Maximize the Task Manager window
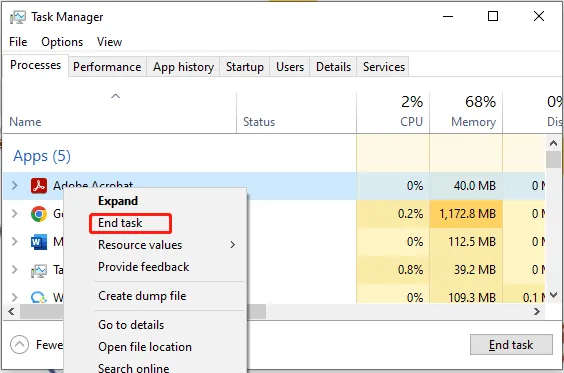Image resolution: width=564 pixels, height=373 pixels. point(493,17)
